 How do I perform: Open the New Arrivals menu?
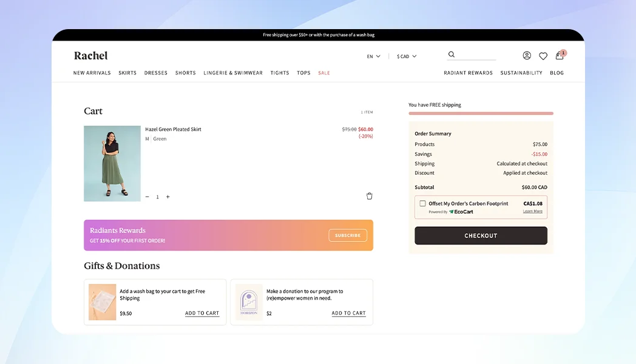tap(92, 73)
